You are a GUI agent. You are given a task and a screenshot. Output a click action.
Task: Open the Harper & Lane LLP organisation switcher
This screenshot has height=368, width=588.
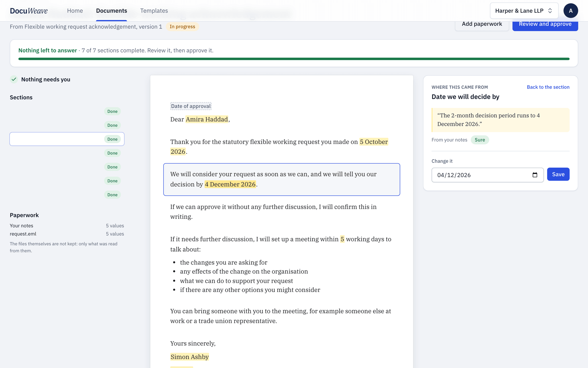[524, 11]
